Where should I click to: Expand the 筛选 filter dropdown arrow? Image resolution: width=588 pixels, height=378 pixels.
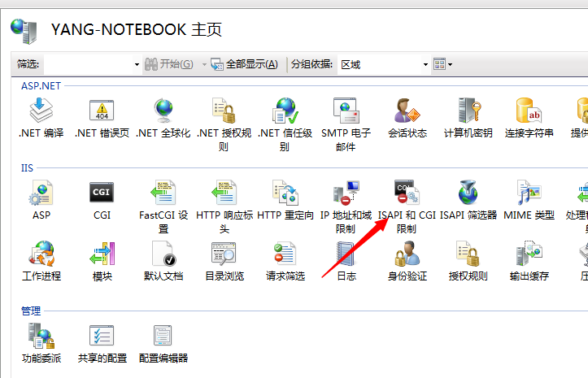point(137,64)
